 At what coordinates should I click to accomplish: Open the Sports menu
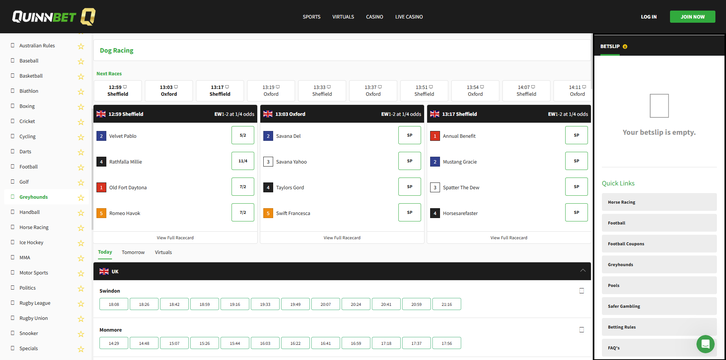coord(312,17)
